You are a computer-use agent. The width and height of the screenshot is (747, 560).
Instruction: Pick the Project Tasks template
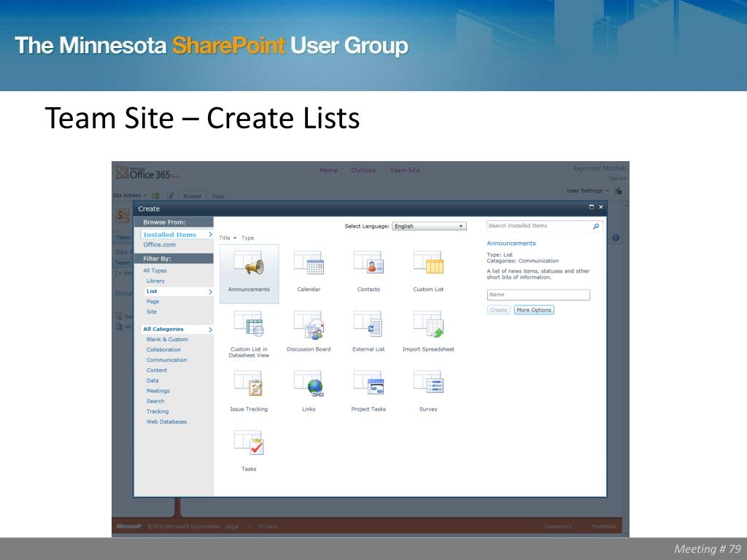tap(368, 384)
